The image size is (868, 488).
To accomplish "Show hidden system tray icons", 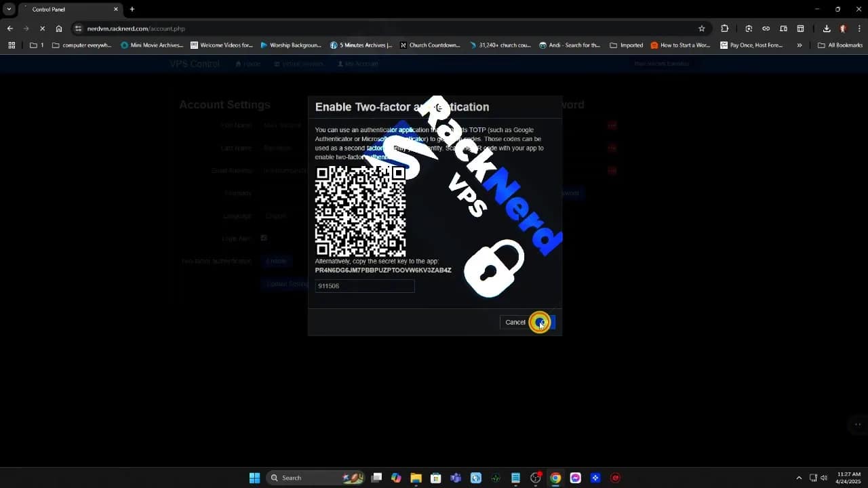I will (x=798, y=478).
